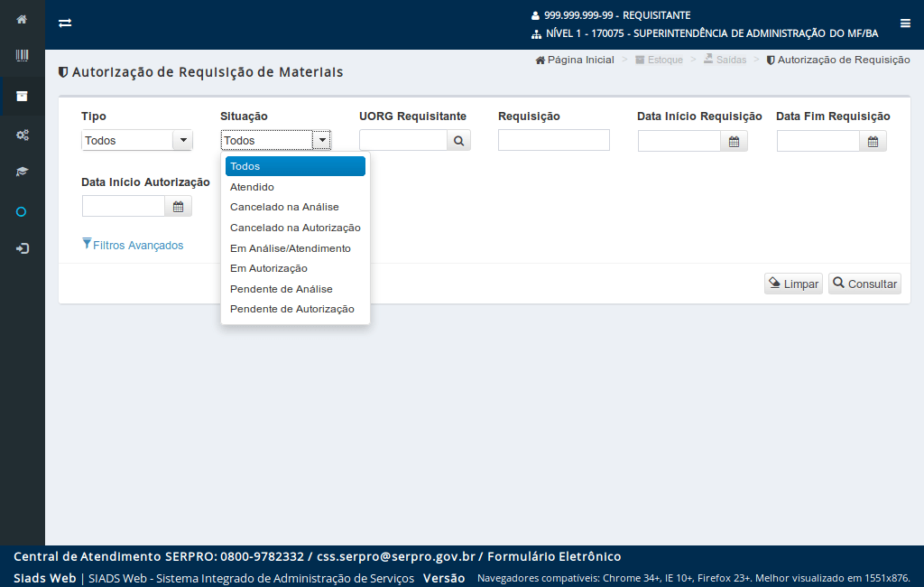The height and width of the screenshot is (587, 924).
Task: Select 'Todos' in Situação list
Action: click(x=295, y=166)
